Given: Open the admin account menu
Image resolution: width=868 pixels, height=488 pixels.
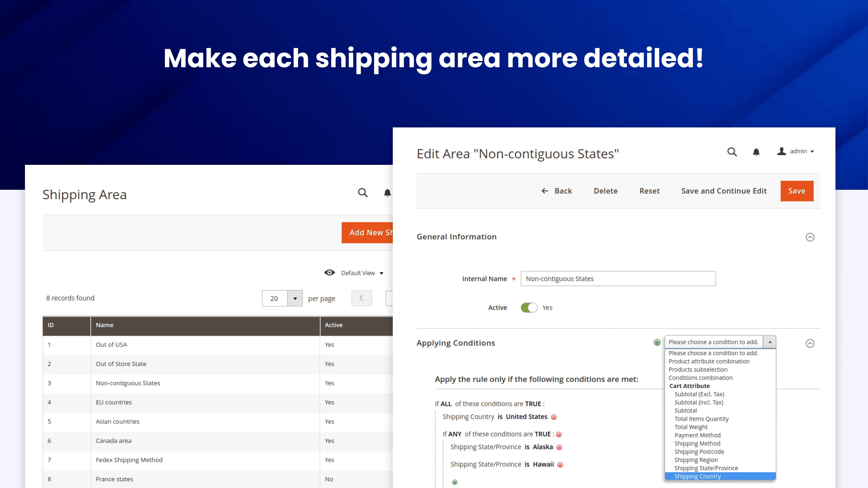Looking at the screenshot, I should click(796, 152).
